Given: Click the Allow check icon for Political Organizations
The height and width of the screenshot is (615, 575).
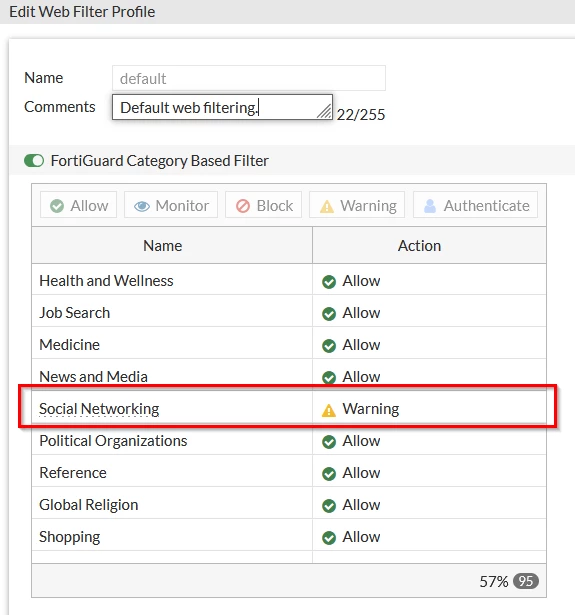Looking at the screenshot, I should 329,442.
